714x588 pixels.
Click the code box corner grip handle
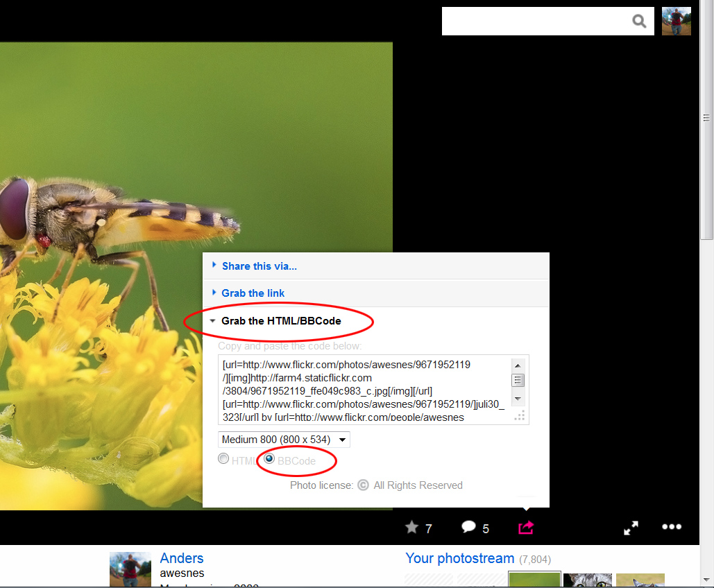pyautogui.click(x=520, y=415)
